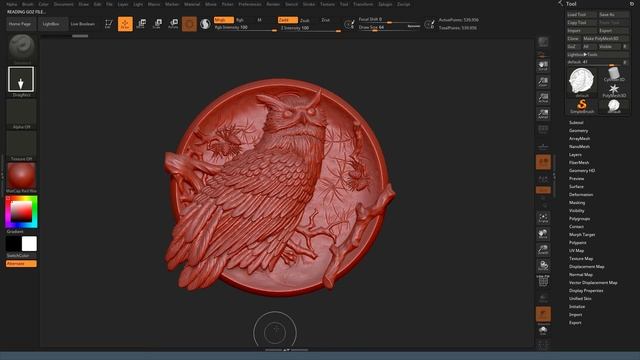Expand the ArrayMesh subpalette
640x360 pixels.
point(579,138)
